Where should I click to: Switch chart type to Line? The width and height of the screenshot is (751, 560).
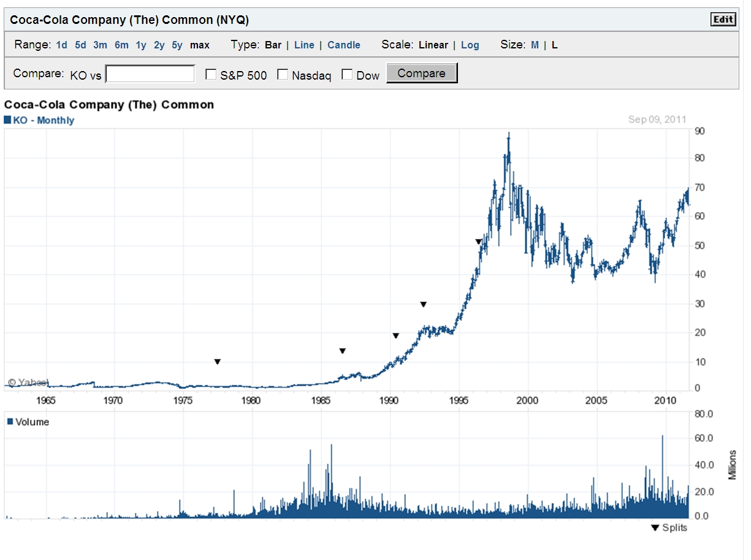click(x=304, y=45)
